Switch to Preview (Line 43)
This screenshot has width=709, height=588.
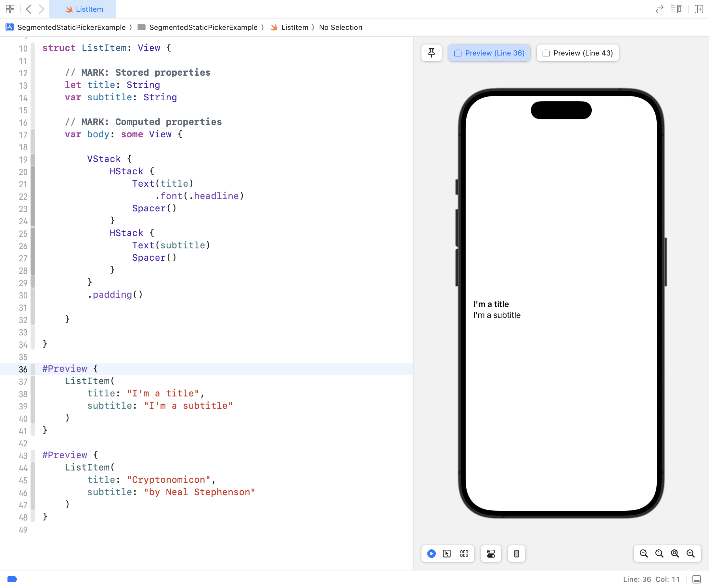[x=577, y=53]
